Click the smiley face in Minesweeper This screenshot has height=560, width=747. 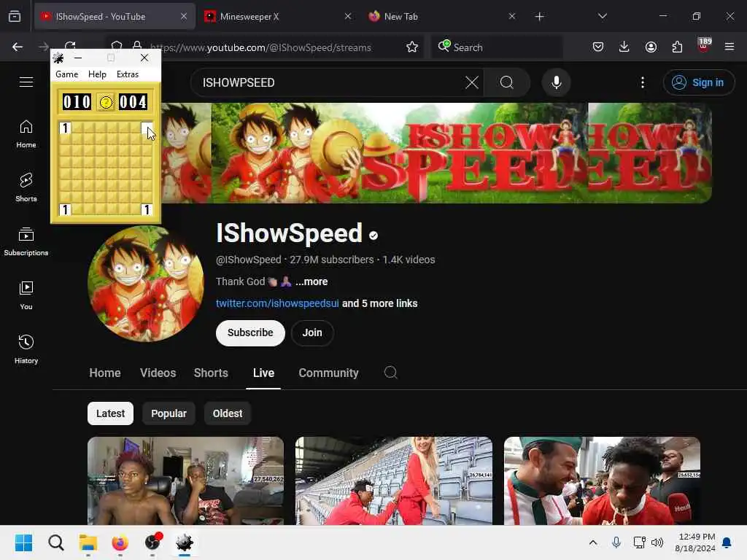click(106, 102)
